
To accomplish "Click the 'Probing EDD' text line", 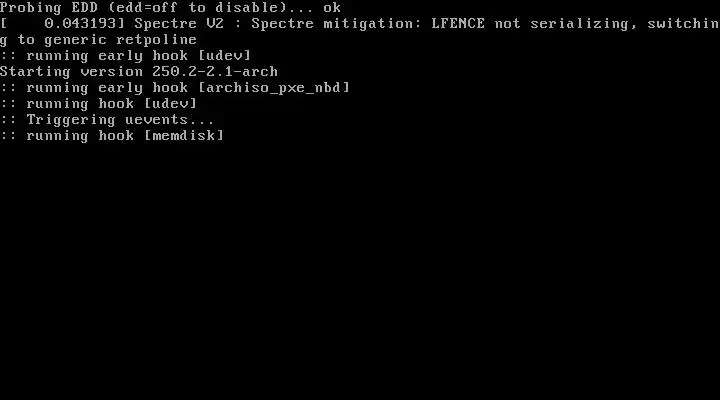I will pos(170,8).
